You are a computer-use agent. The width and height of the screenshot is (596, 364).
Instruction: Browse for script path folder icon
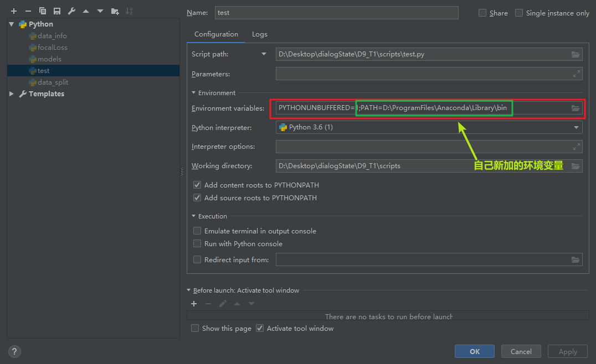[576, 54]
